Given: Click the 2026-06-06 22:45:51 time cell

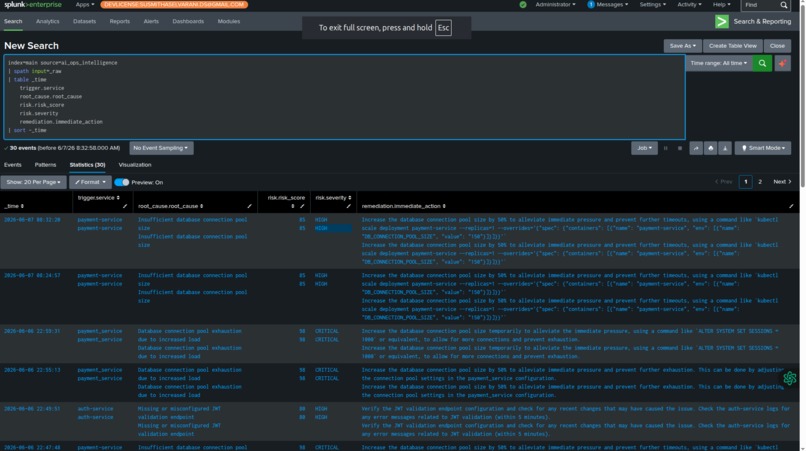Looking at the screenshot, I should [32, 409].
